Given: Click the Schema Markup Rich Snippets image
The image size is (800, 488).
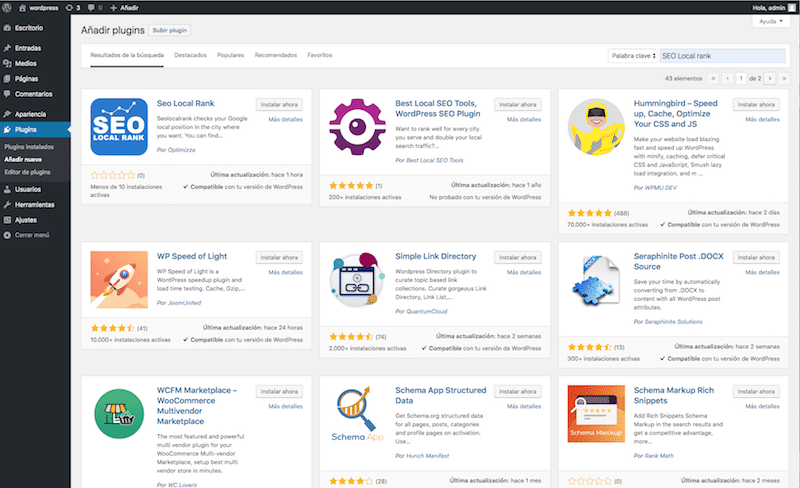Looking at the screenshot, I should [x=596, y=413].
